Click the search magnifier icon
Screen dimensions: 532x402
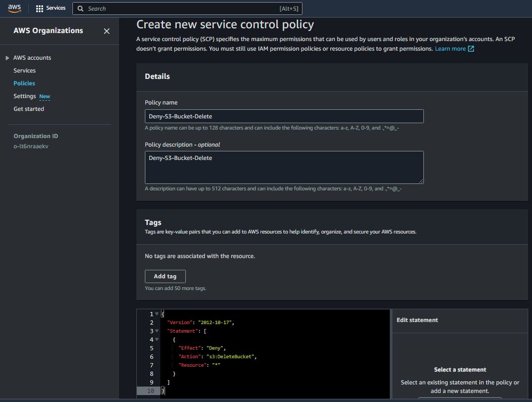coord(80,9)
